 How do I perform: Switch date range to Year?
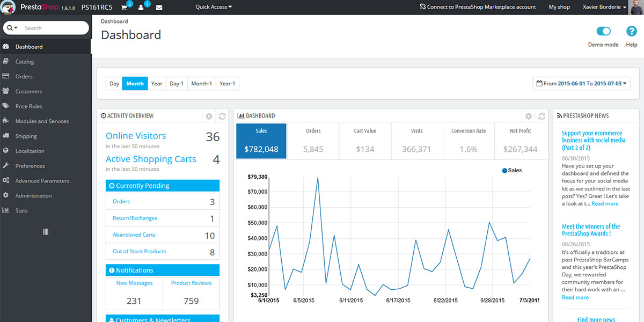pos(157,83)
